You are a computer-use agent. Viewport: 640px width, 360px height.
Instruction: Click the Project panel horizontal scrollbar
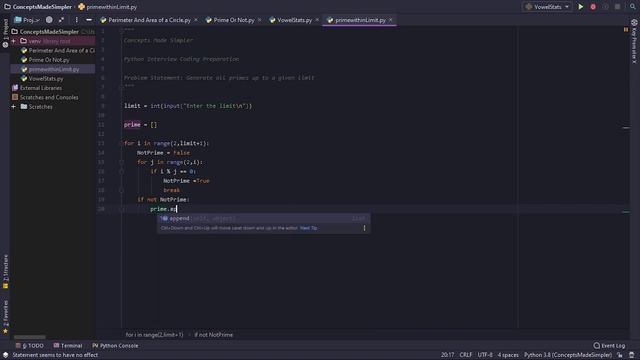pyautogui.click(x=30, y=337)
